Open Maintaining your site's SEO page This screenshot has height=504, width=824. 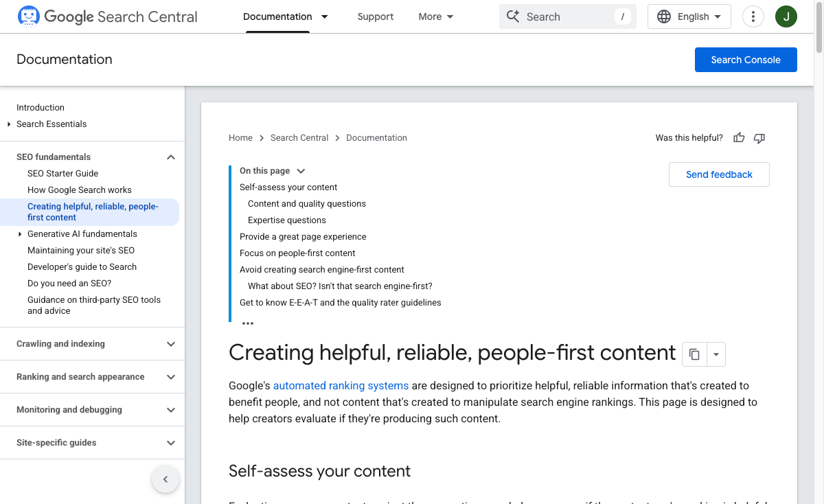[x=81, y=251]
